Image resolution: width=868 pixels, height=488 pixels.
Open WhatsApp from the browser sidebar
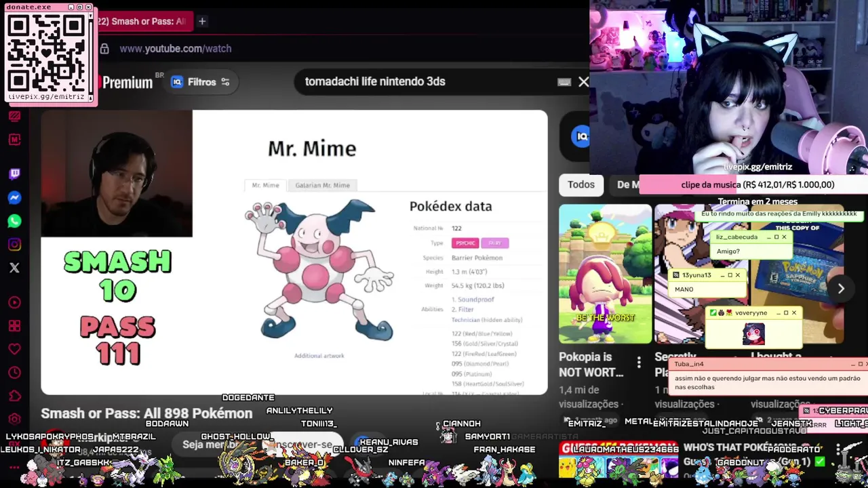tap(14, 221)
